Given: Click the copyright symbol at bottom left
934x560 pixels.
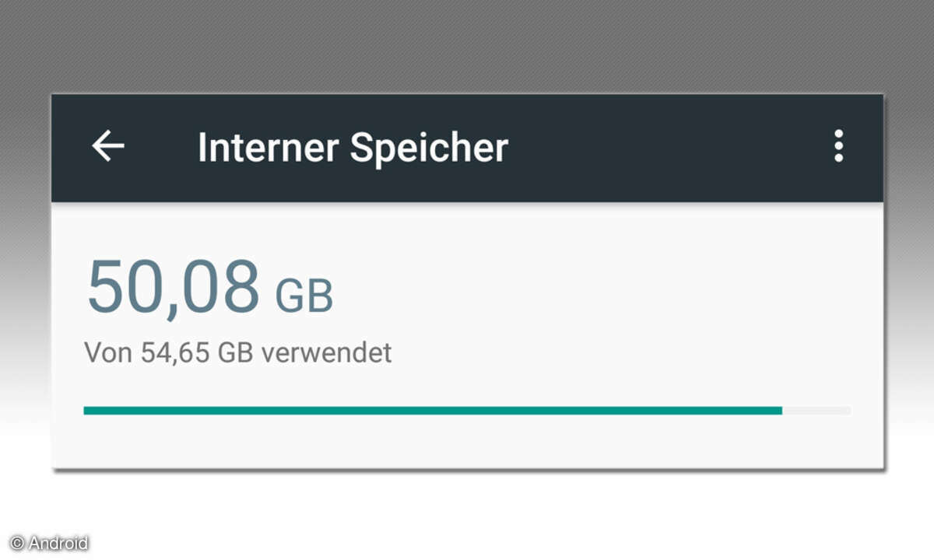Looking at the screenshot, I should point(17,543).
